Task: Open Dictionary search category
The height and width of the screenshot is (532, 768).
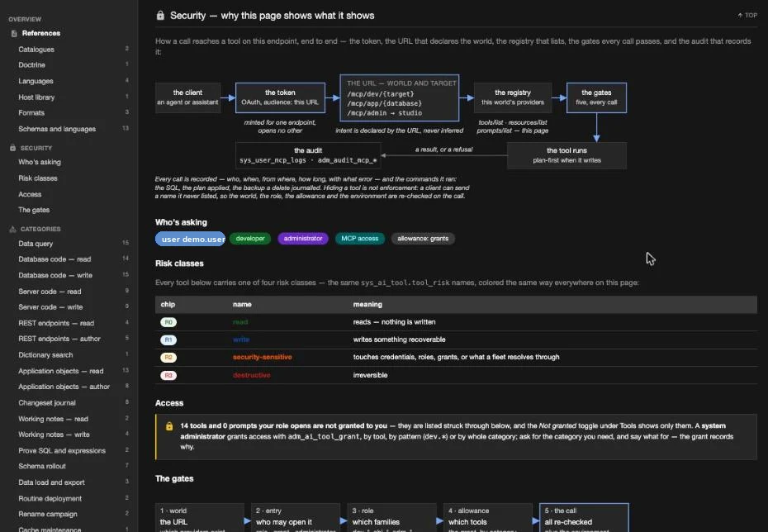Action: click(45, 354)
